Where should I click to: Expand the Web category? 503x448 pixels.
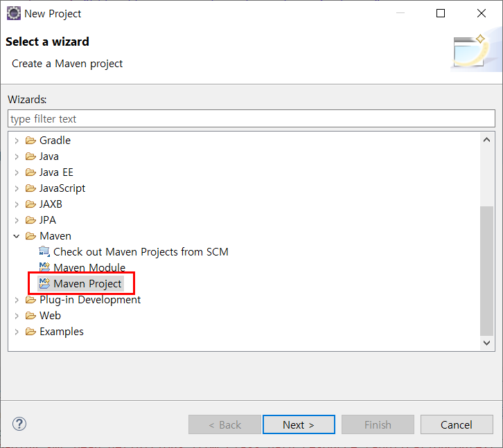(17, 316)
